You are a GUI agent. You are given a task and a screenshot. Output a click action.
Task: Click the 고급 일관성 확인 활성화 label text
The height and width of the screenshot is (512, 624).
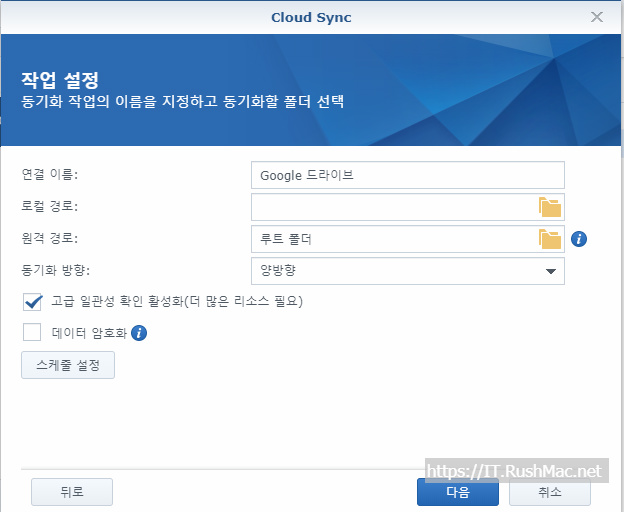tap(177, 301)
